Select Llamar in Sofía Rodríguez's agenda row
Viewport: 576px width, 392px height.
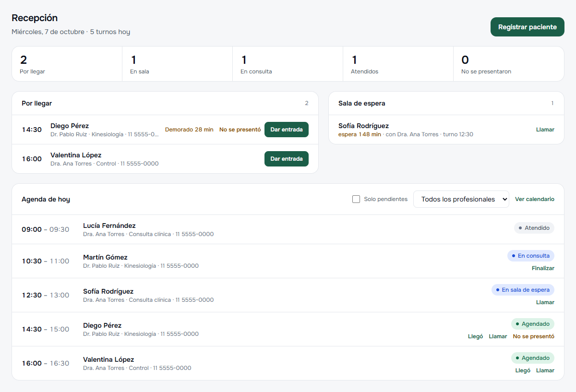545,302
